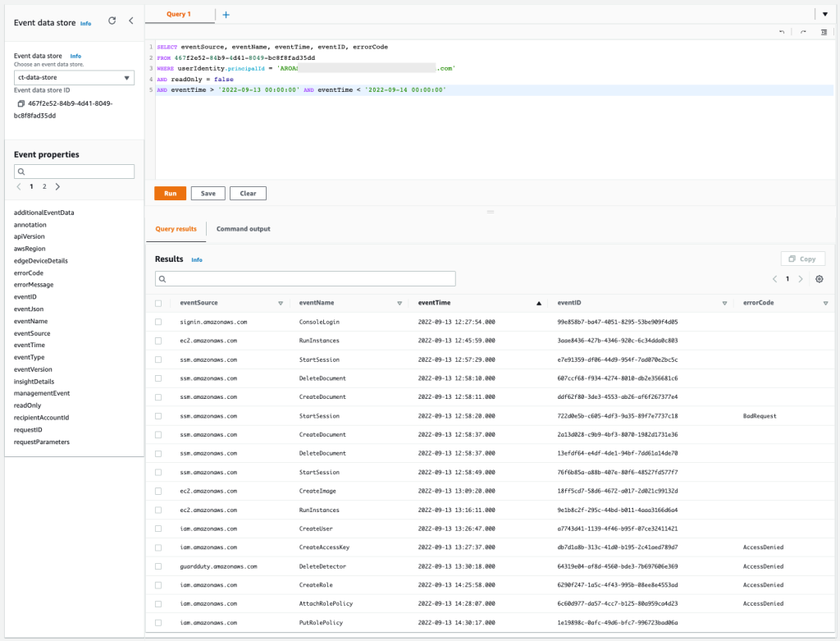Undo the query edit with the undo icon
Viewport: 840px width, 641px height.
click(x=781, y=30)
